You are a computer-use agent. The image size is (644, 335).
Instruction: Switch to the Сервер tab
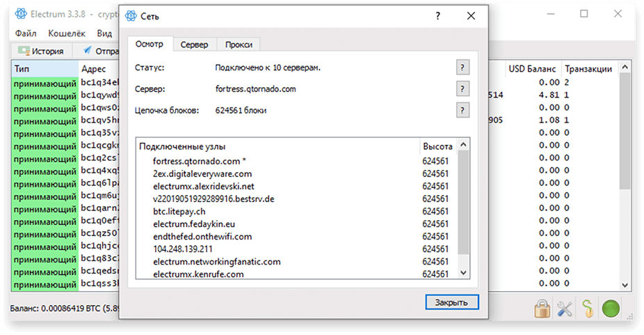(x=194, y=45)
